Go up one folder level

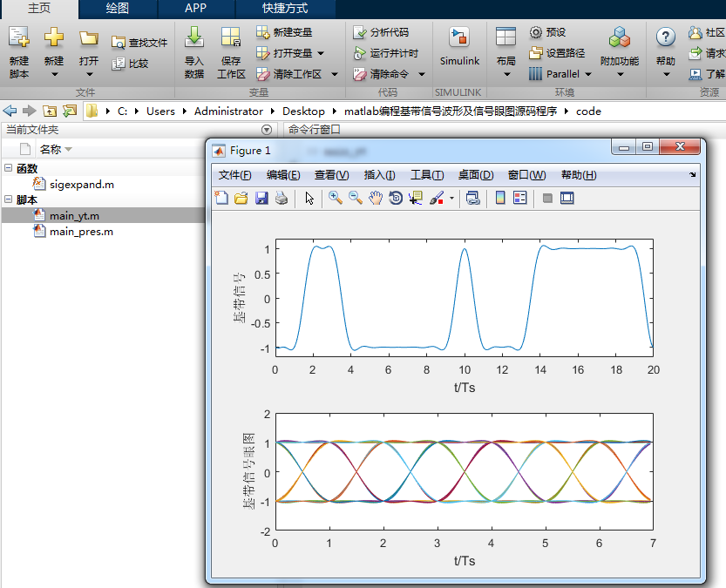[x=50, y=111]
